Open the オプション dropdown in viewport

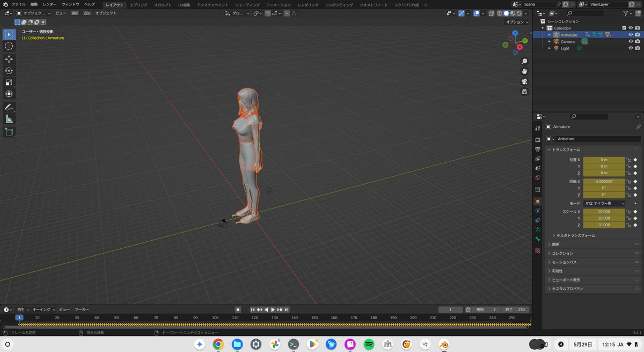click(x=516, y=22)
